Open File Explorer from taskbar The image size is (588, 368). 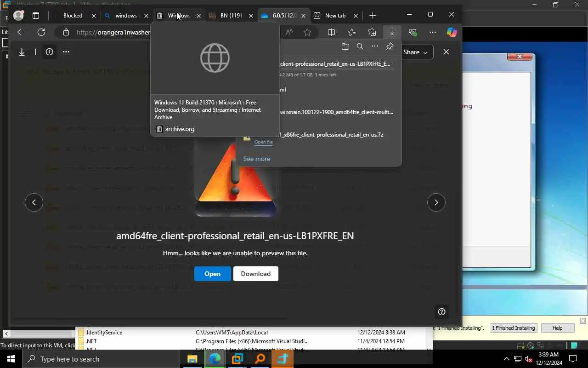(x=192, y=359)
